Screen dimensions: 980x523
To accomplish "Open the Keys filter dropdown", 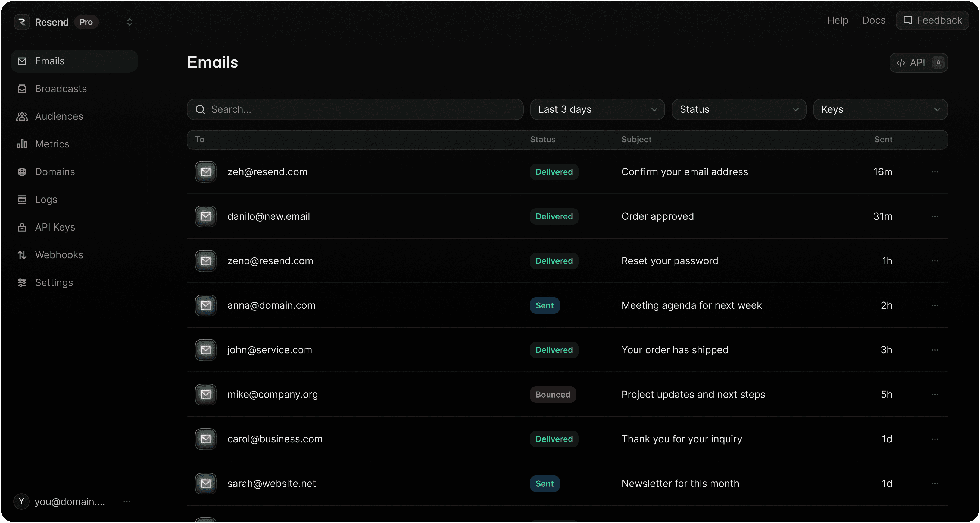I will click(880, 109).
